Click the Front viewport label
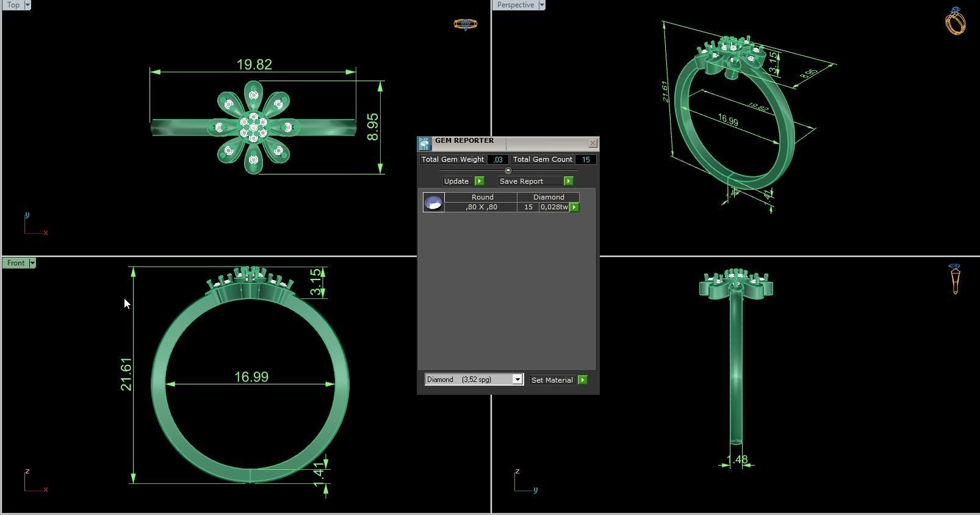 [x=16, y=263]
